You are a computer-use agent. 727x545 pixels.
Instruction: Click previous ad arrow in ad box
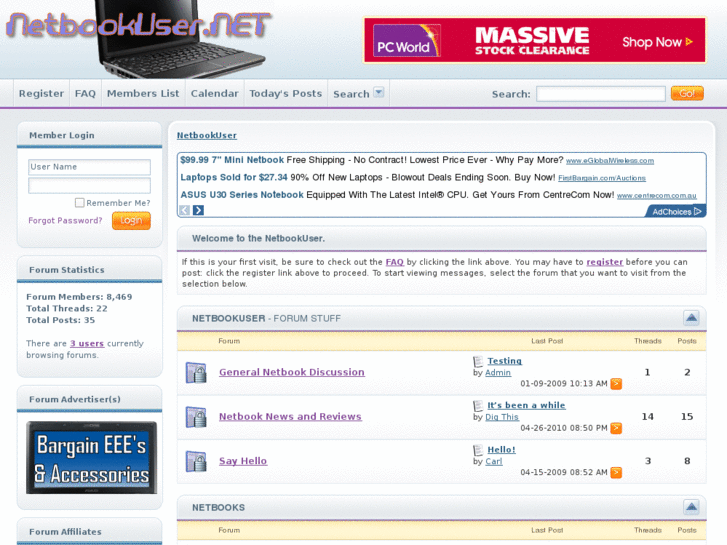(x=185, y=210)
